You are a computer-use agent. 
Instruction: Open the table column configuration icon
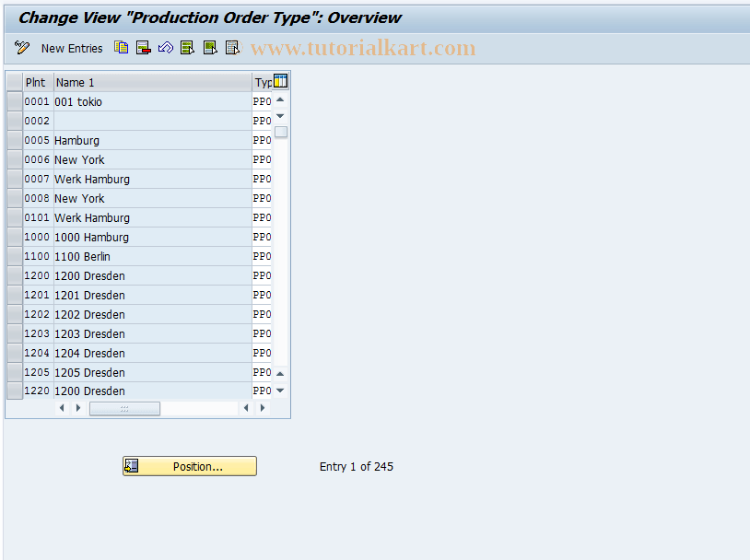[281, 81]
